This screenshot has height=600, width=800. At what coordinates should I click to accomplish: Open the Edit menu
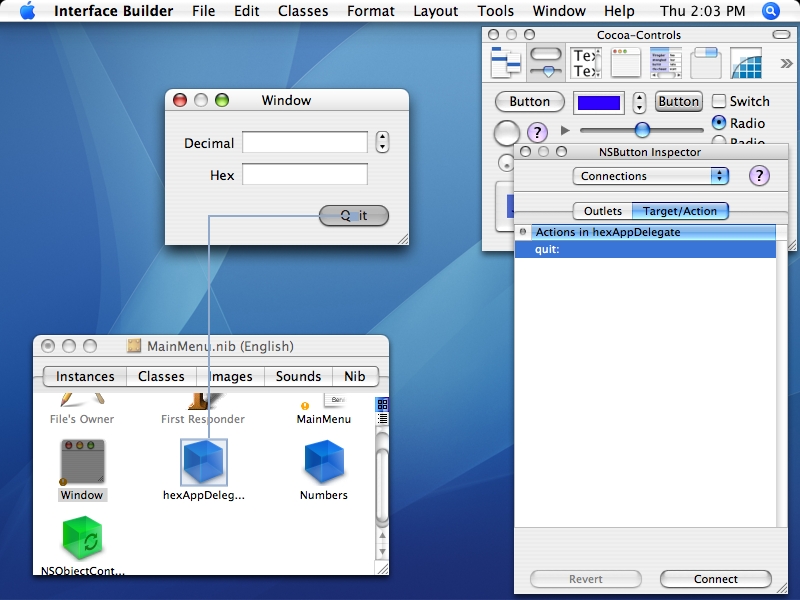click(246, 11)
